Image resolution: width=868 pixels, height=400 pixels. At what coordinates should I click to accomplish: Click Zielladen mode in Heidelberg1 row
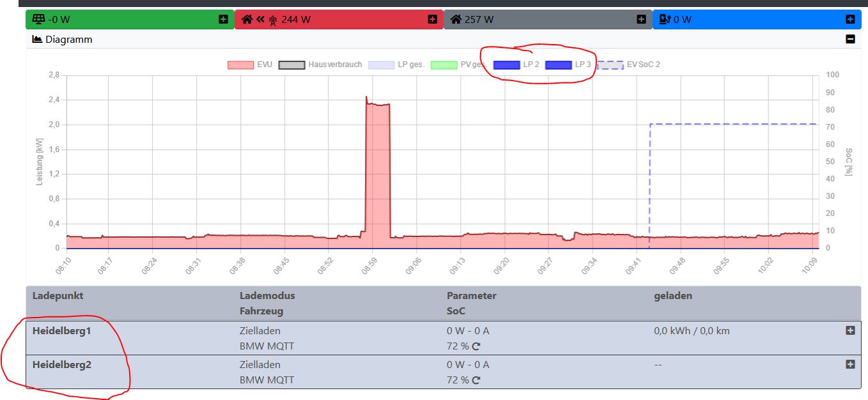click(x=260, y=330)
